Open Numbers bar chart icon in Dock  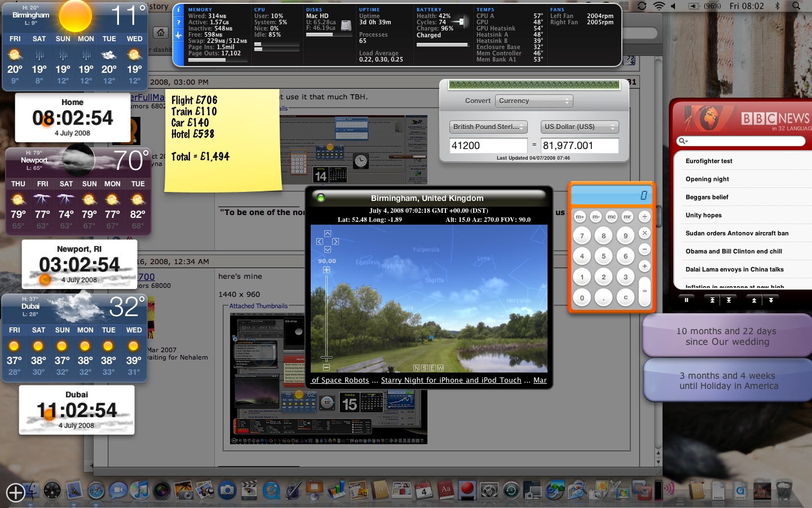pyautogui.click(x=337, y=490)
